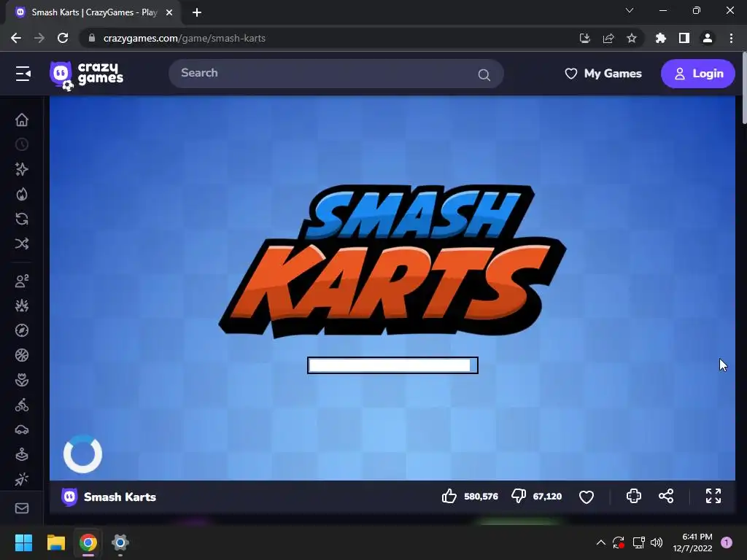Open Chrome three-dot menu
This screenshot has height=560, width=747.
pos(731,38)
